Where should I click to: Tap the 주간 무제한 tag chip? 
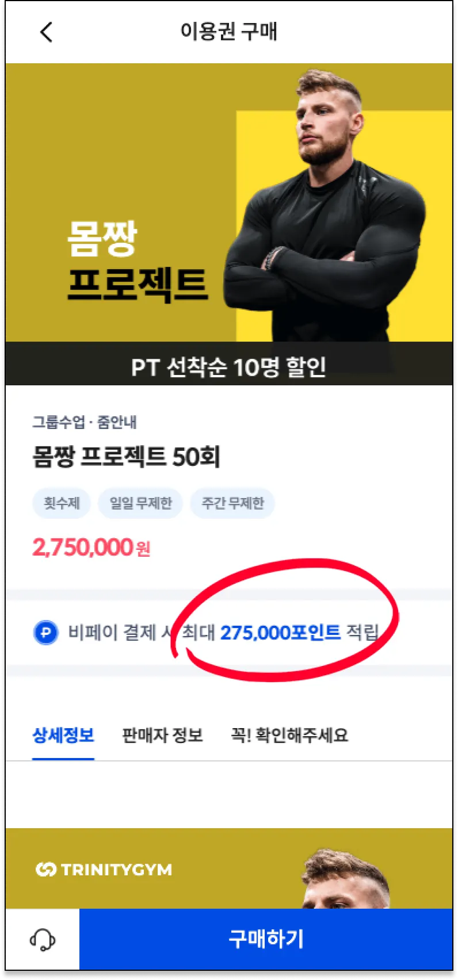[x=232, y=503]
